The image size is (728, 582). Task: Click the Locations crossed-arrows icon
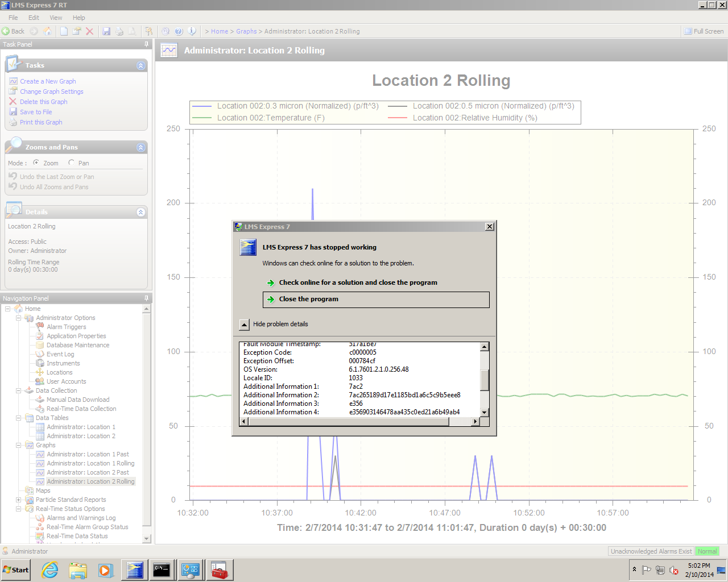40,372
